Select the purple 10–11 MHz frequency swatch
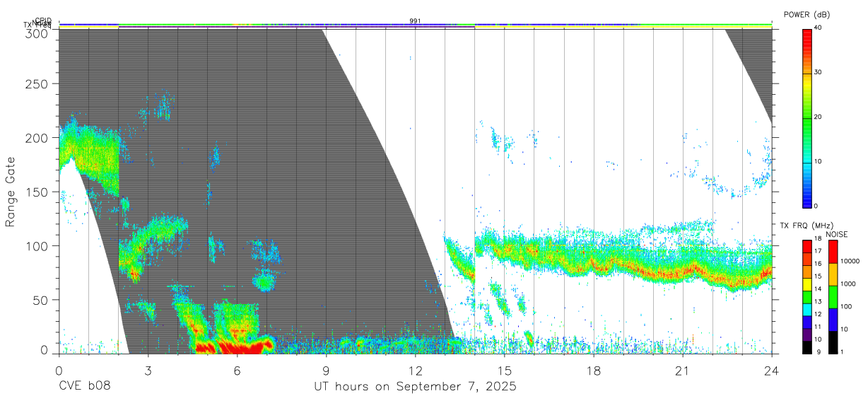The image size is (868, 401). (807, 333)
